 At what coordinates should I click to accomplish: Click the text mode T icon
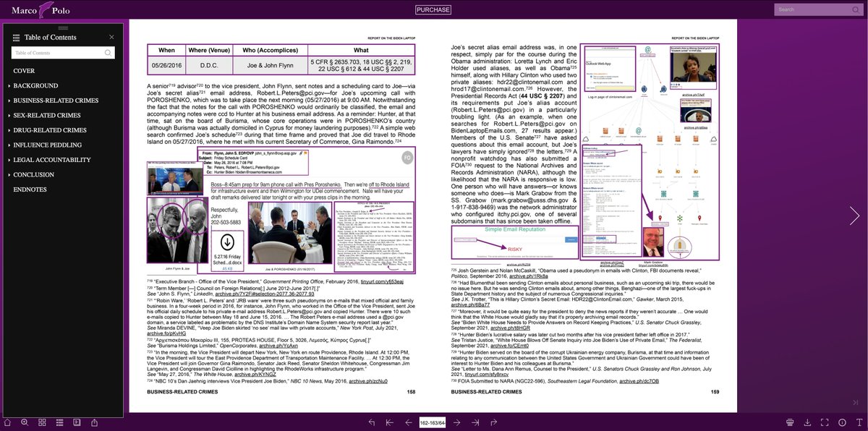[x=859, y=422]
